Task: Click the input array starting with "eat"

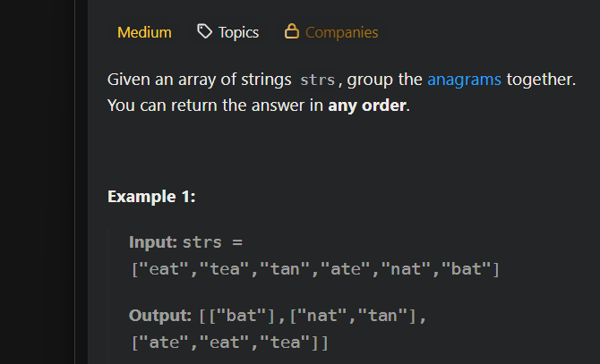Action: pos(314,268)
